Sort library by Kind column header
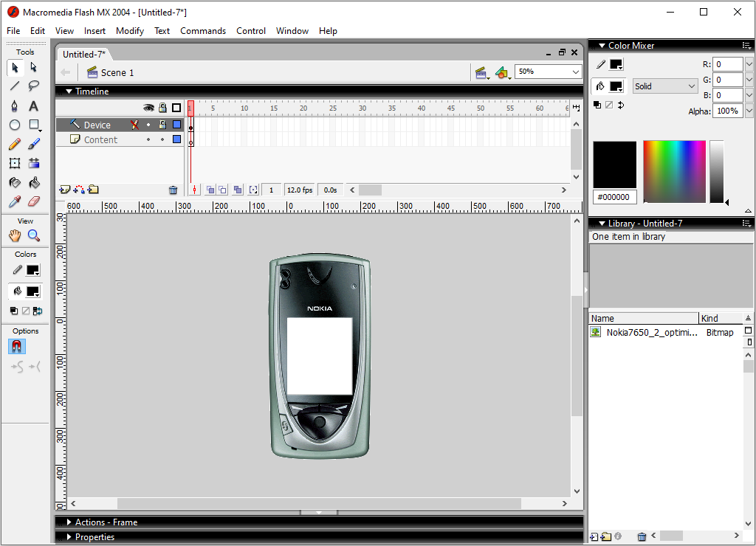 [x=721, y=319]
